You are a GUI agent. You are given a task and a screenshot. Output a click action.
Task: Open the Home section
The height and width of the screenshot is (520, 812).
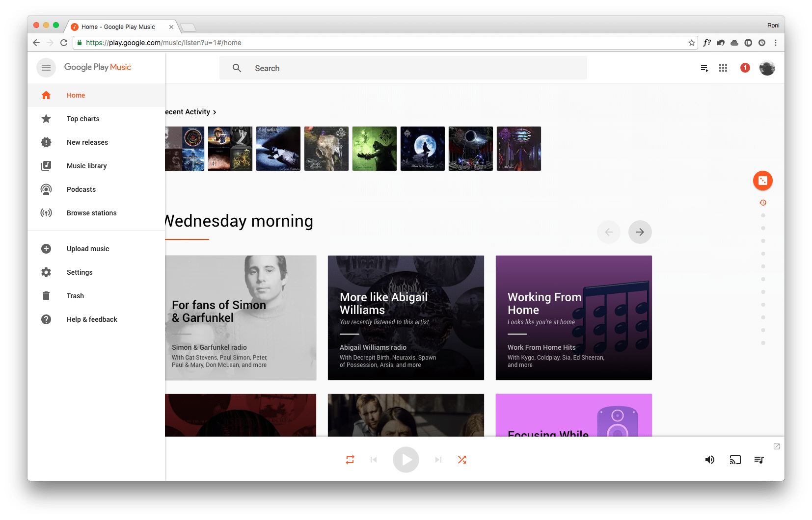pos(96,95)
